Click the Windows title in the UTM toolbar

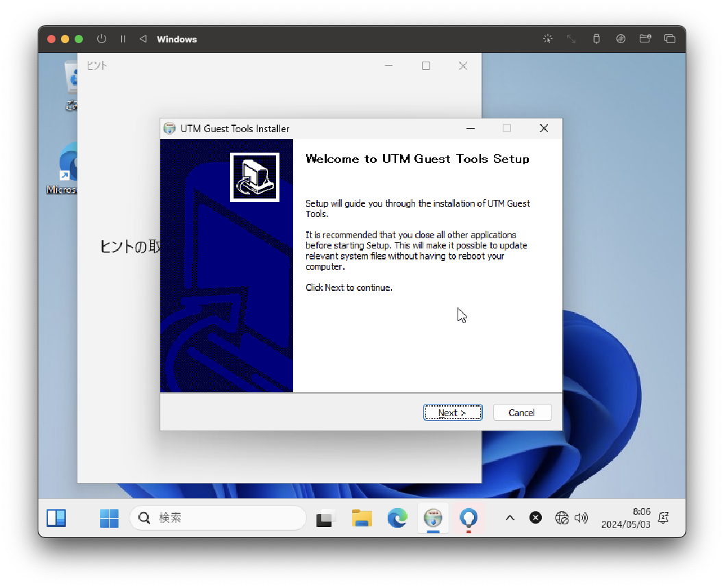pyautogui.click(x=177, y=39)
